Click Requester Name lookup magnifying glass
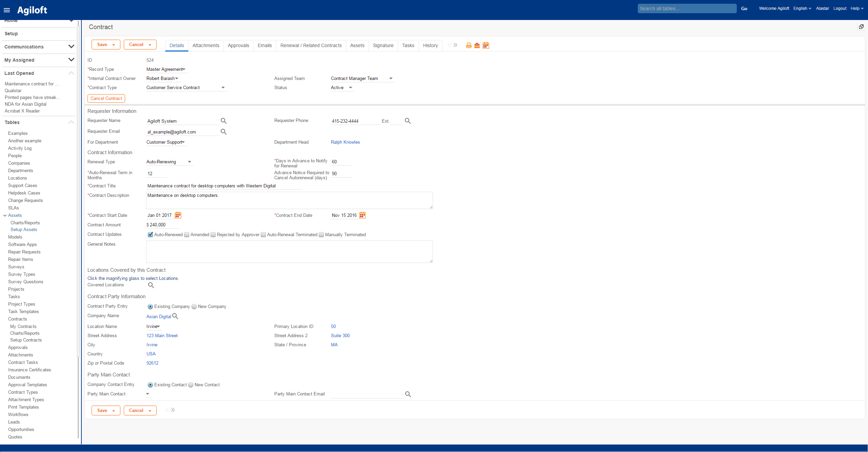The height and width of the screenshot is (452, 868). click(223, 121)
